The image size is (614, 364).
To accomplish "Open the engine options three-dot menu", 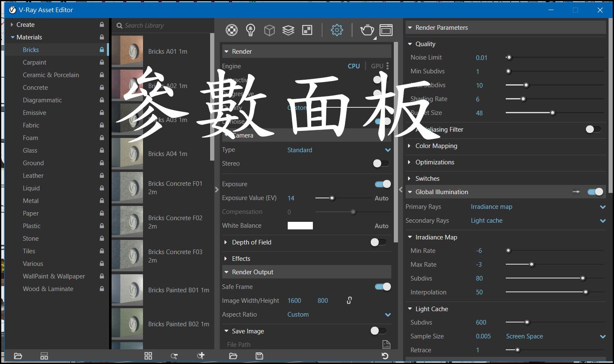I will point(388,66).
